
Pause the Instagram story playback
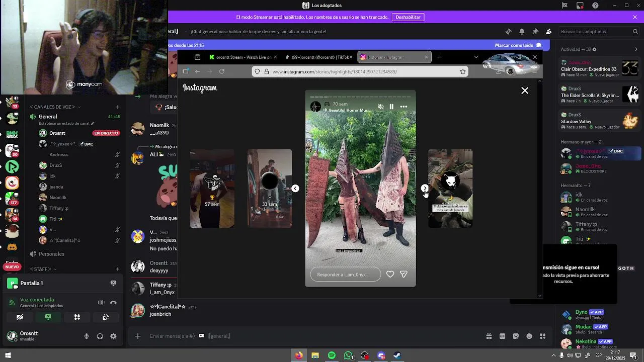click(391, 107)
